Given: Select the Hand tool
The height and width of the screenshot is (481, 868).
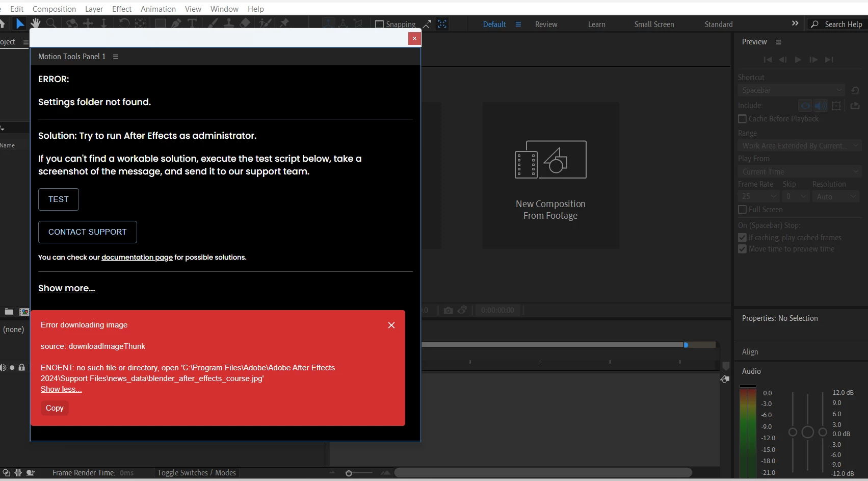Looking at the screenshot, I should click(x=35, y=23).
